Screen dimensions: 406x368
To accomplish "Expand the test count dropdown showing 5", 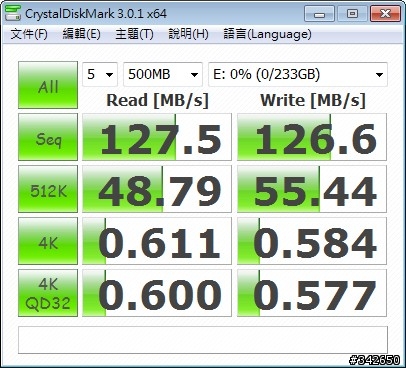I will 100,74.
